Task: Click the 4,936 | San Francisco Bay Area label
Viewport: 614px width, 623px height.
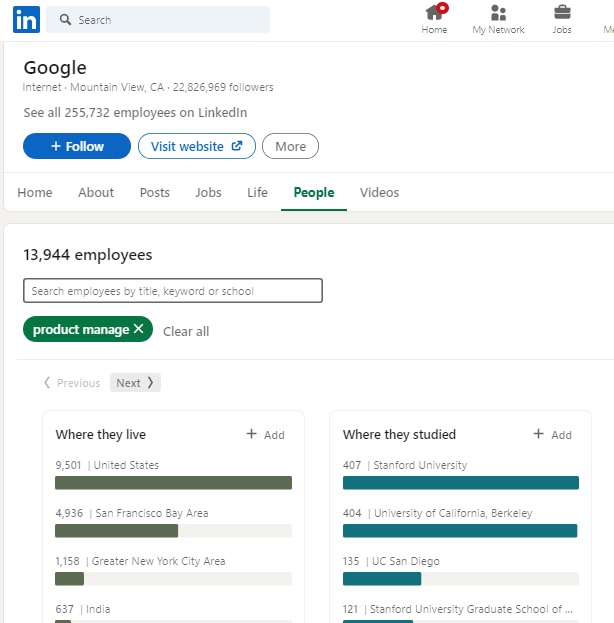Action: click(132, 513)
